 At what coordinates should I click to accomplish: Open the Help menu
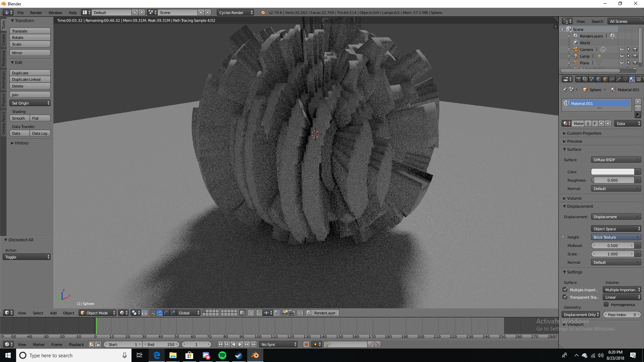tap(72, 12)
